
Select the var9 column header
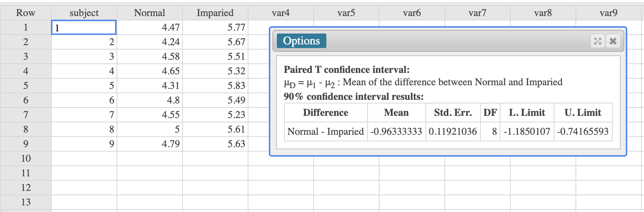click(608, 13)
